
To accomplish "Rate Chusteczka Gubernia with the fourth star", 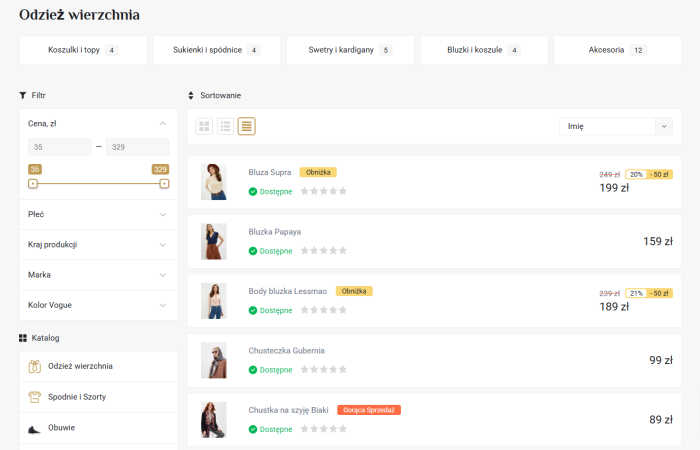I will [x=333, y=369].
